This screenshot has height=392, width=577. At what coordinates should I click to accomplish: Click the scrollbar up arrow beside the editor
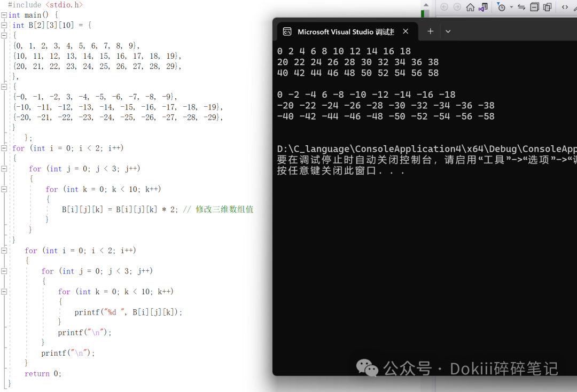(x=425, y=5)
